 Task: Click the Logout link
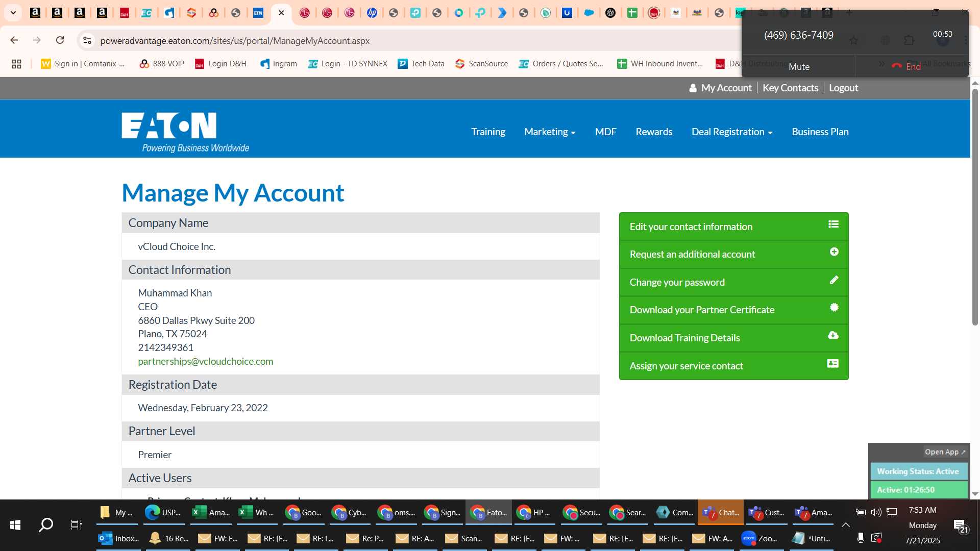pos(843,88)
